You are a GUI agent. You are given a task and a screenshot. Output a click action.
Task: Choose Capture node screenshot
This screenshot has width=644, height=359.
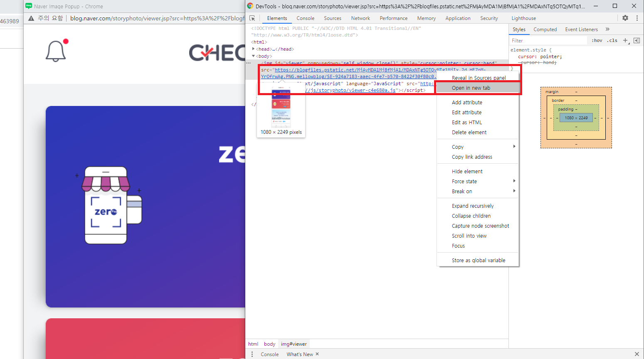click(x=478, y=226)
